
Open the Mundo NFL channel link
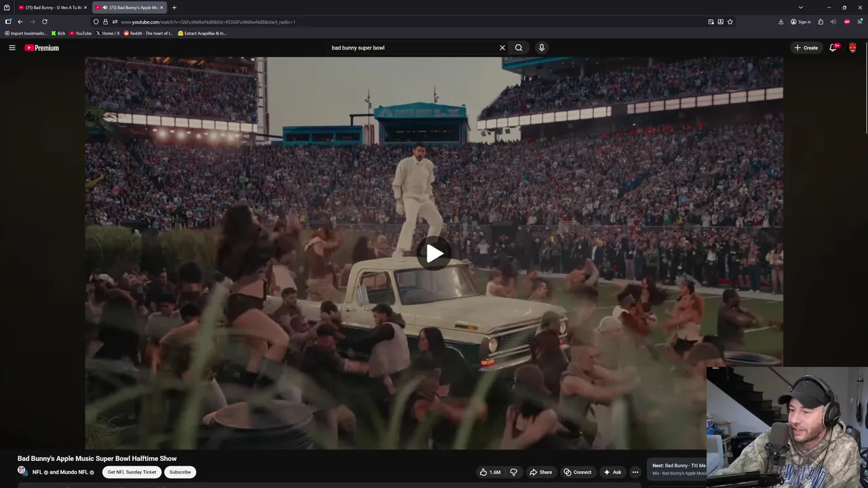click(x=73, y=472)
